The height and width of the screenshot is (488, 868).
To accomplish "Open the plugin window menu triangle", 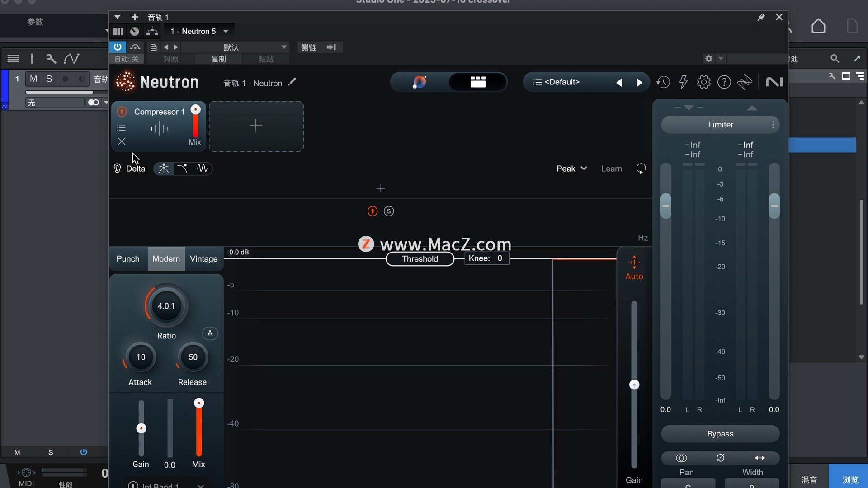I will pyautogui.click(x=117, y=17).
